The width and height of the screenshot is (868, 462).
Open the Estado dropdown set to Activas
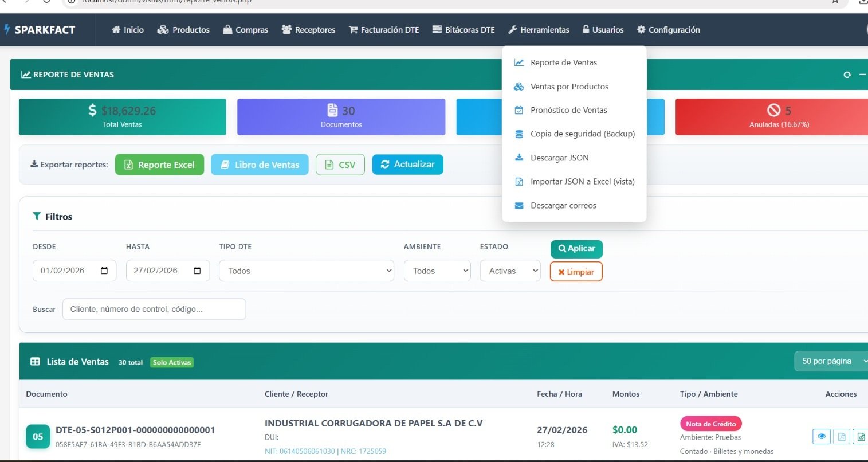pos(510,271)
